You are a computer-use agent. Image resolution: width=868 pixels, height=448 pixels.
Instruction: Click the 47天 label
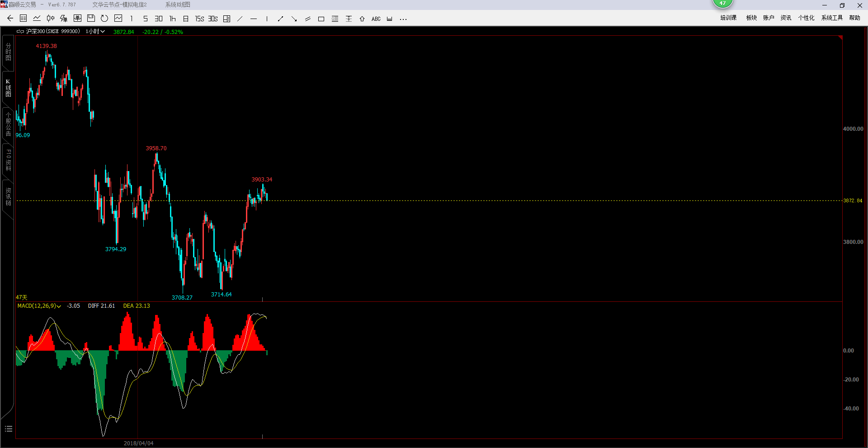click(x=22, y=297)
